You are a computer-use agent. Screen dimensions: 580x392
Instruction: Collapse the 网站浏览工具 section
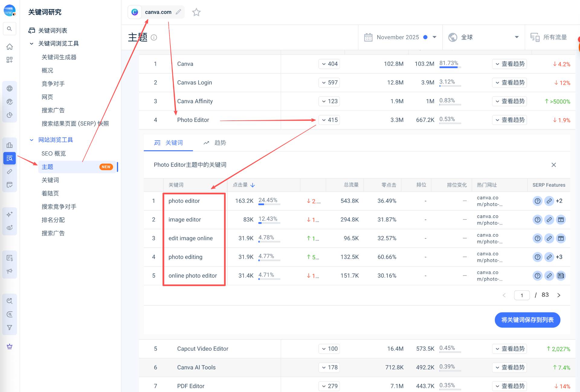coord(31,140)
